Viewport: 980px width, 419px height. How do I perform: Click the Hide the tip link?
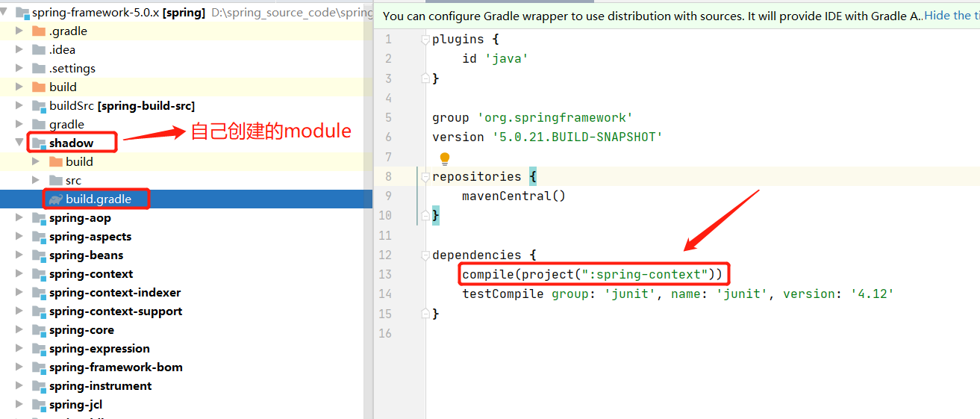(952, 15)
